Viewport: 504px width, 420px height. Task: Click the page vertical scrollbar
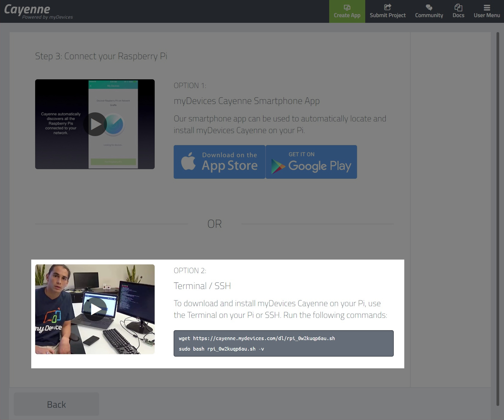[x=498, y=219]
